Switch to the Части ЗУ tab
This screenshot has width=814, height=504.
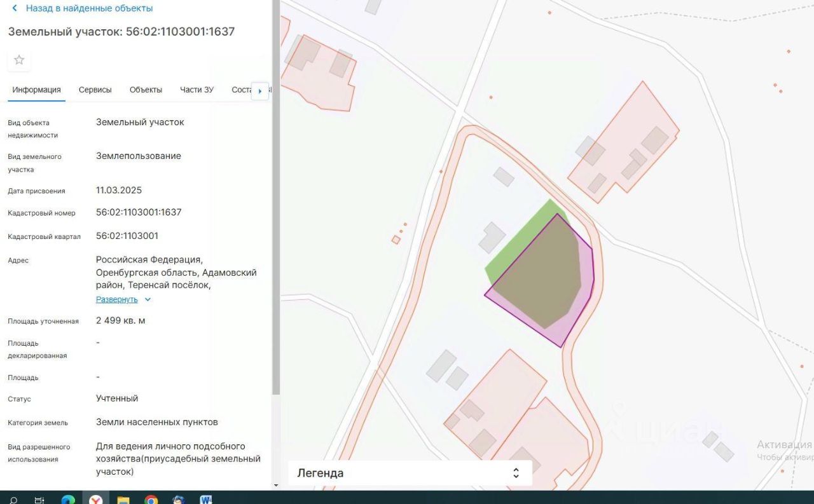coord(197,90)
